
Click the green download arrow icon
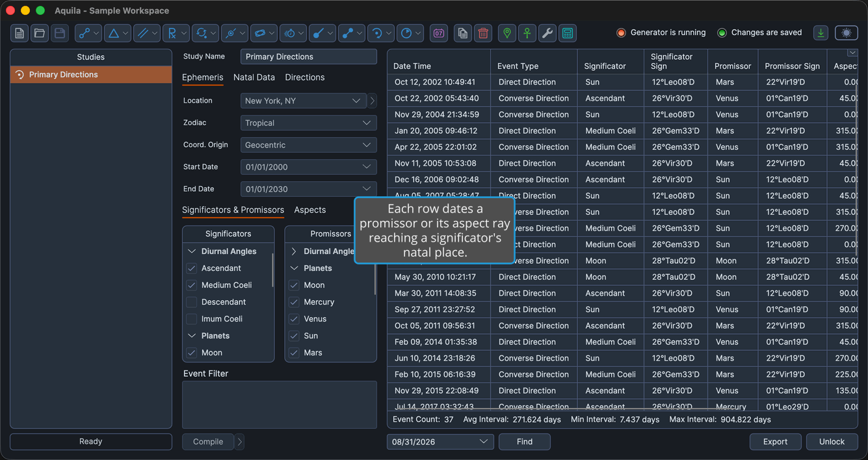tap(821, 32)
